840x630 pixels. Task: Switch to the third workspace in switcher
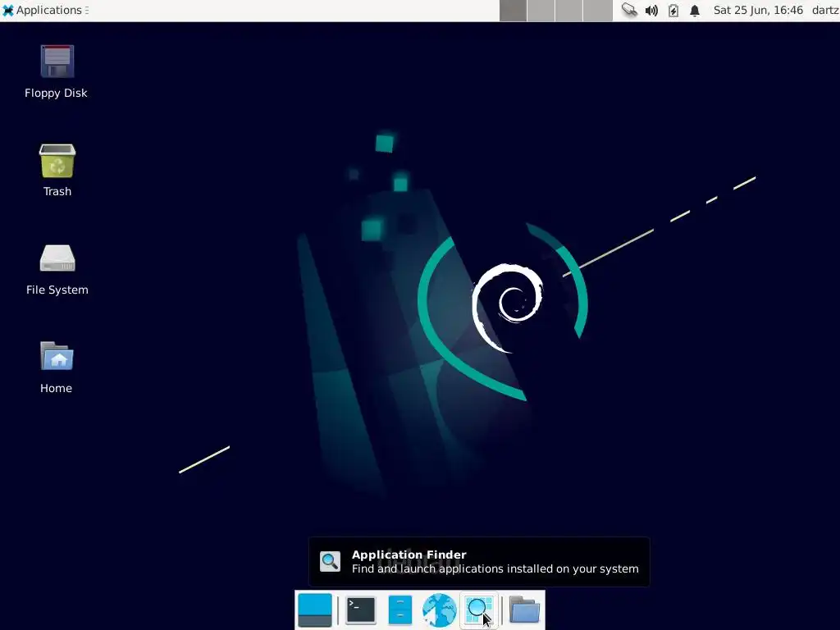coord(569,11)
